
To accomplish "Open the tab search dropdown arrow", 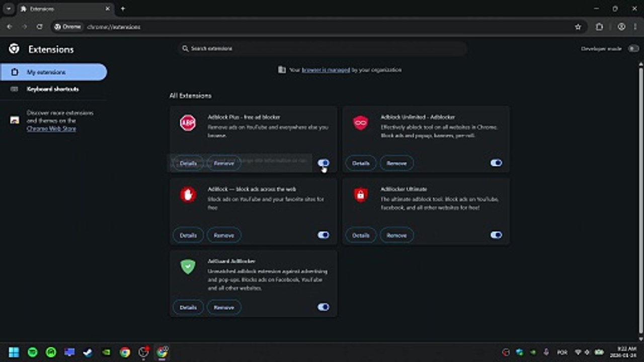I will [9, 9].
